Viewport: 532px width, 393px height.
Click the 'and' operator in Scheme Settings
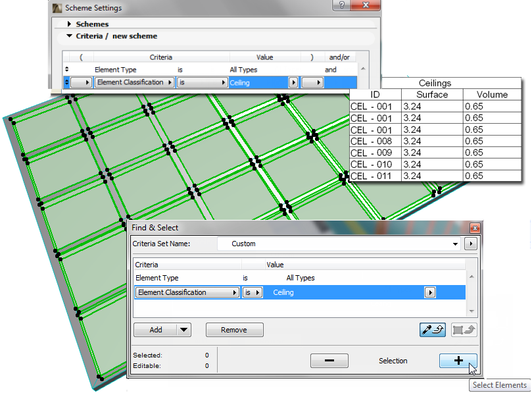point(331,70)
